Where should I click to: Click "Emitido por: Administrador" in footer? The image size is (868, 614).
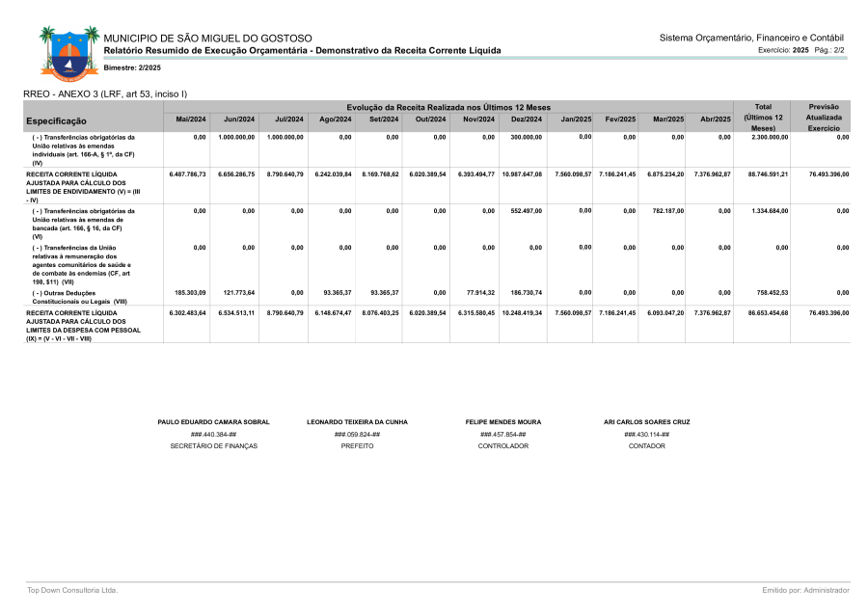(805, 590)
